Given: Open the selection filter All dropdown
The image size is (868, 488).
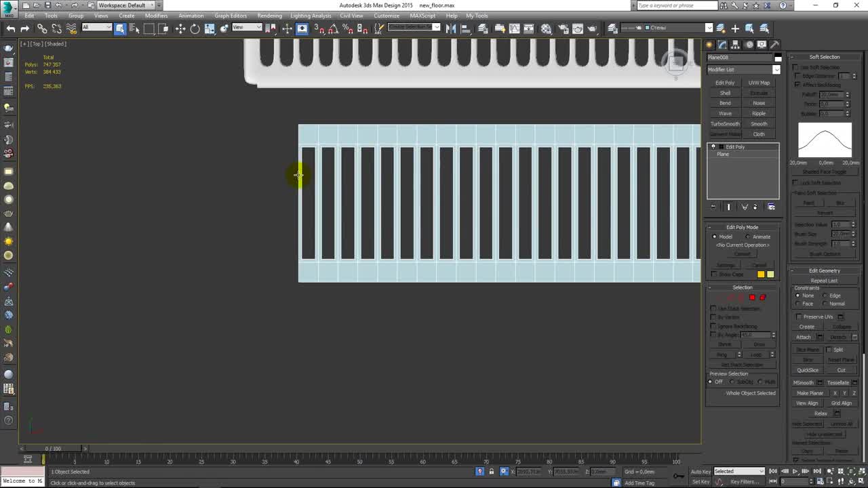Looking at the screenshot, I should (x=96, y=27).
